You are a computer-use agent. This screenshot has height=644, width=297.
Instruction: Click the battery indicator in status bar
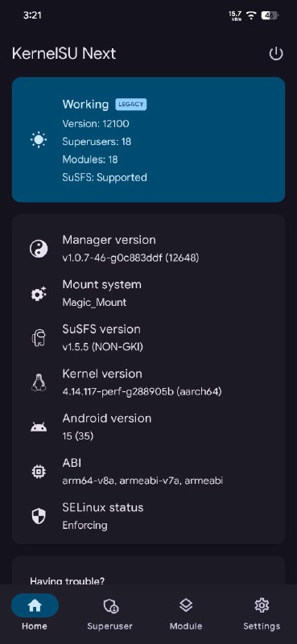[270, 15]
